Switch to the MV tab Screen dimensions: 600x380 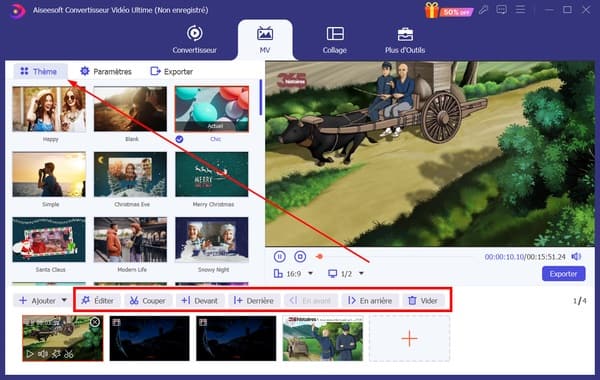tap(265, 40)
